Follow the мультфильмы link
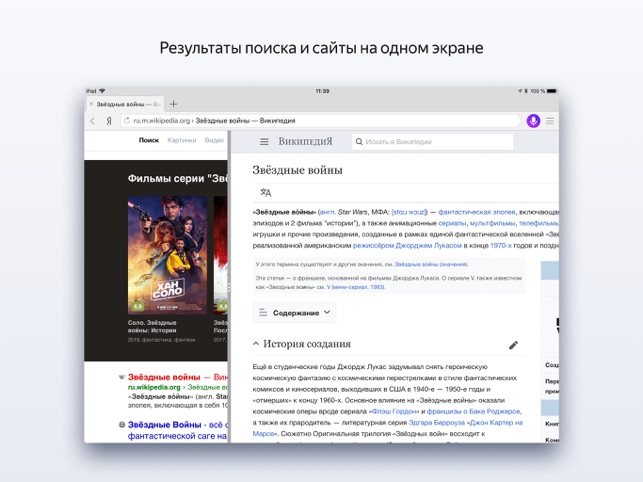 click(492, 223)
